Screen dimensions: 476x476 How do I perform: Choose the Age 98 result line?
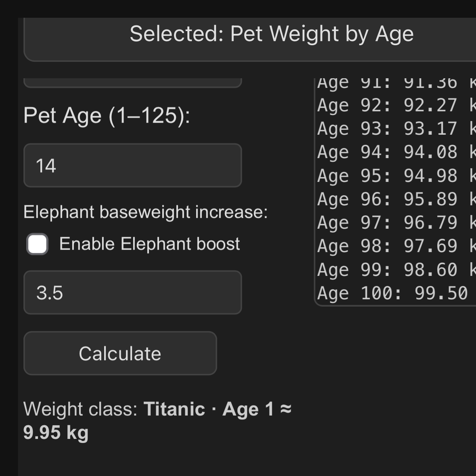tap(396, 246)
